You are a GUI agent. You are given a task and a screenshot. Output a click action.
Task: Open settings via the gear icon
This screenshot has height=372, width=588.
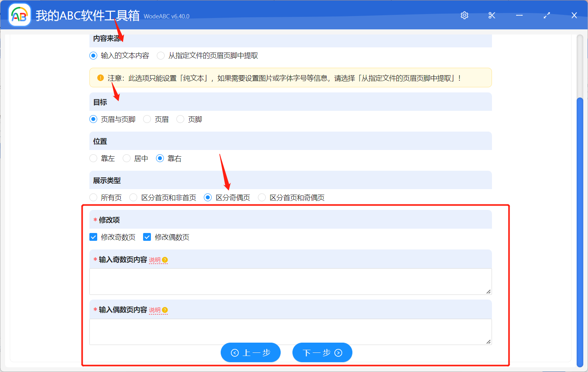[464, 15]
